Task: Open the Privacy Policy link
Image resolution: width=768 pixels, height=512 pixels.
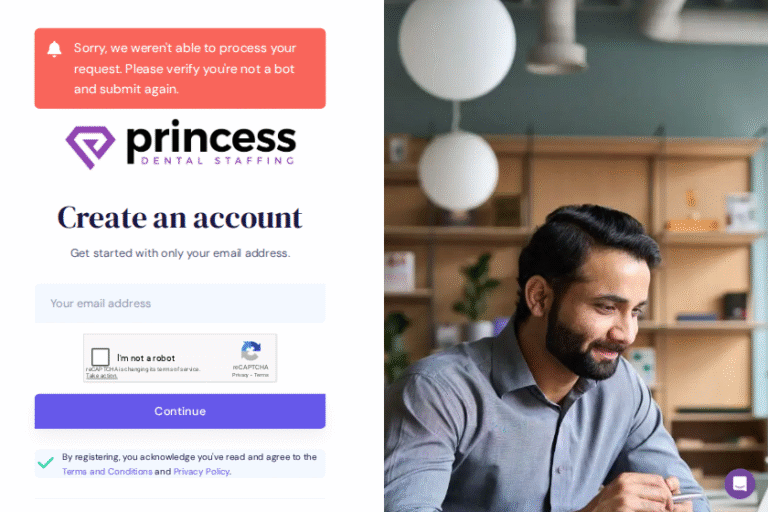Action: (x=202, y=471)
